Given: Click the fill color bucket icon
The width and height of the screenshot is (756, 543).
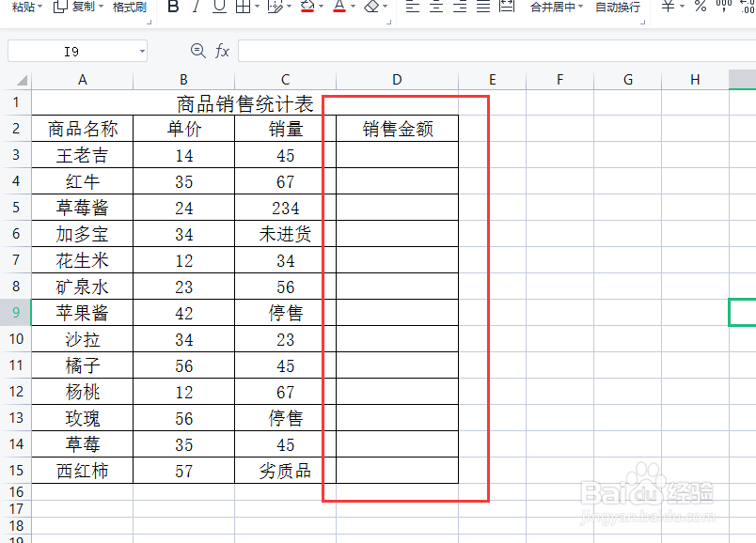Looking at the screenshot, I should [x=306, y=8].
